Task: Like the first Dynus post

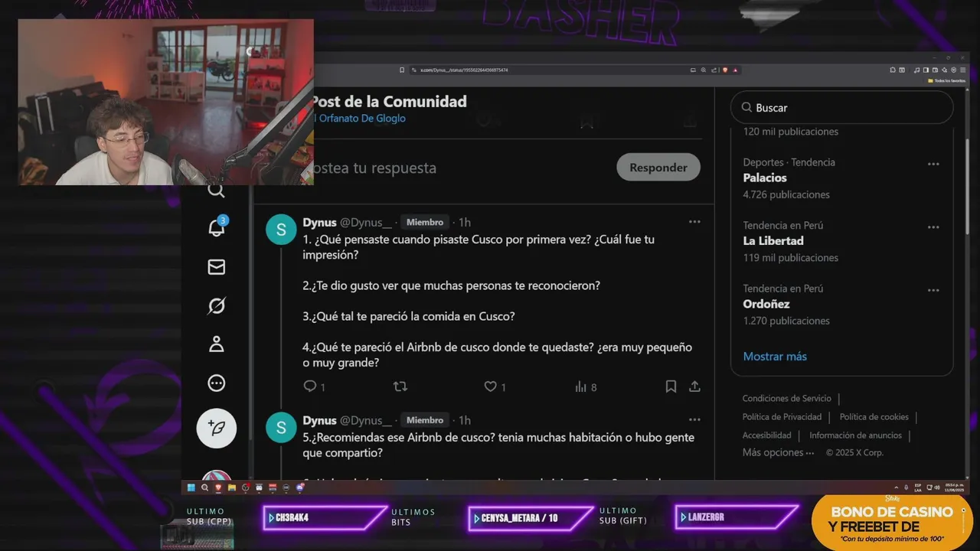Action: click(491, 386)
